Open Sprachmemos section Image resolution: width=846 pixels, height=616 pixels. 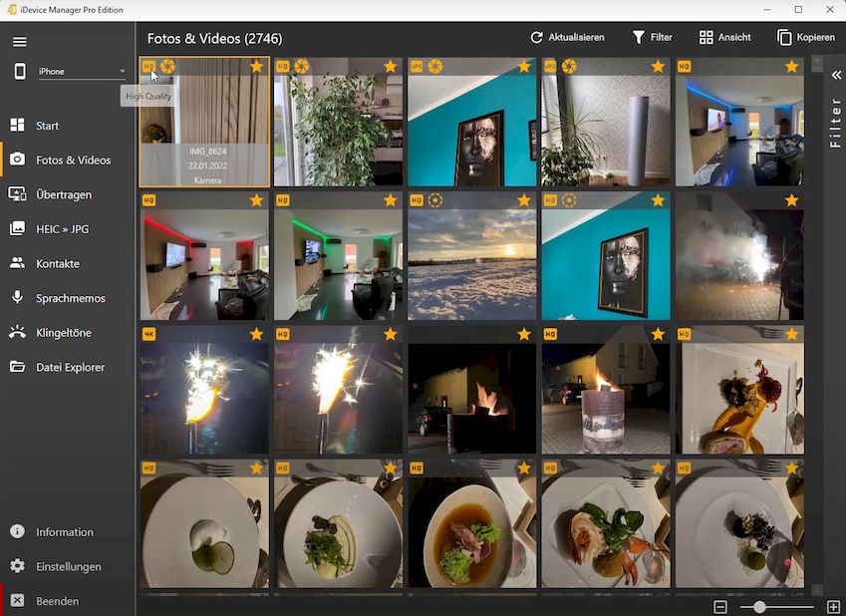pos(71,298)
